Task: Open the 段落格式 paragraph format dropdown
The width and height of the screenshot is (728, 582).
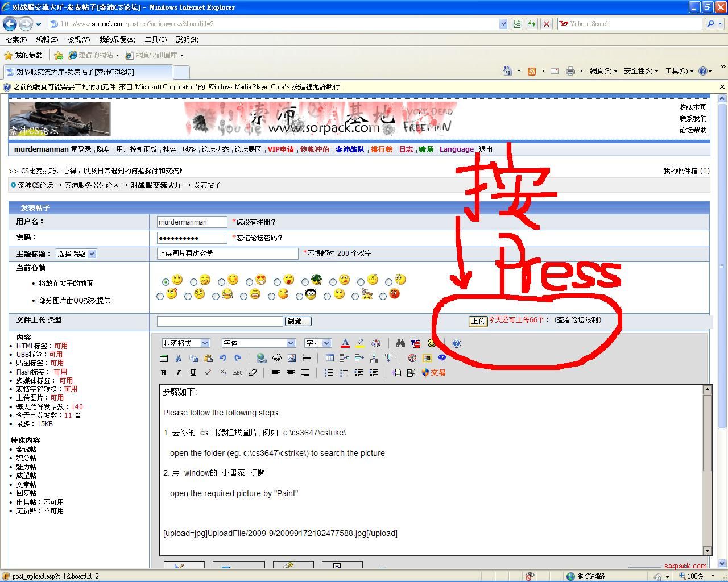Action: point(186,343)
